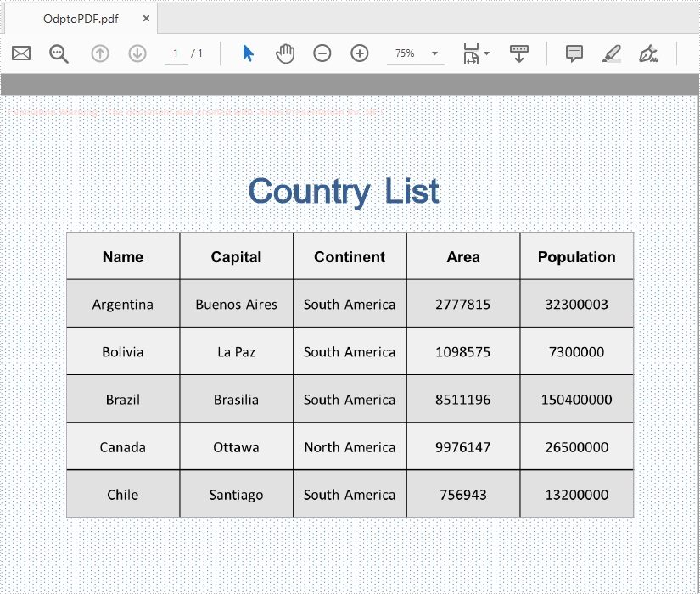Open the 75% zoom level dropdown
700x594 pixels.
coord(434,53)
